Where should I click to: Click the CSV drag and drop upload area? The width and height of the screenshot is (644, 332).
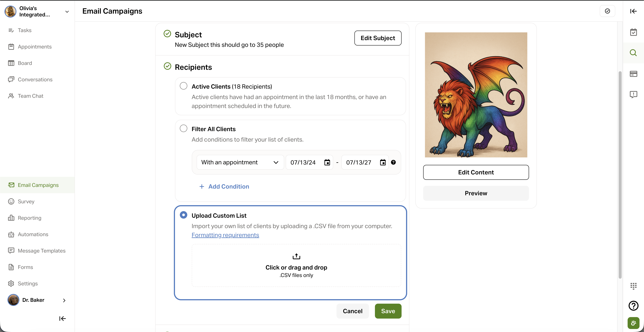pyautogui.click(x=296, y=265)
